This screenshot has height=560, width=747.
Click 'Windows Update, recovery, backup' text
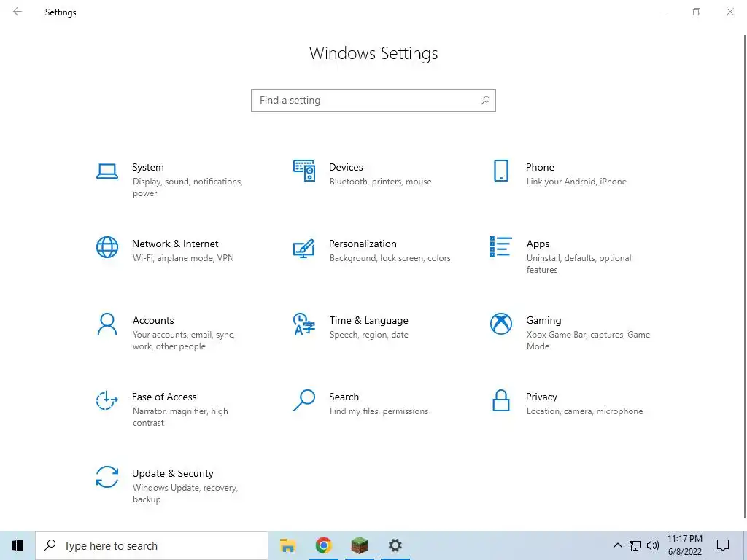point(185,494)
